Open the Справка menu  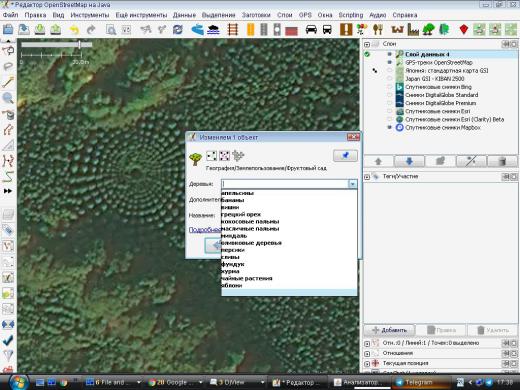(x=405, y=15)
